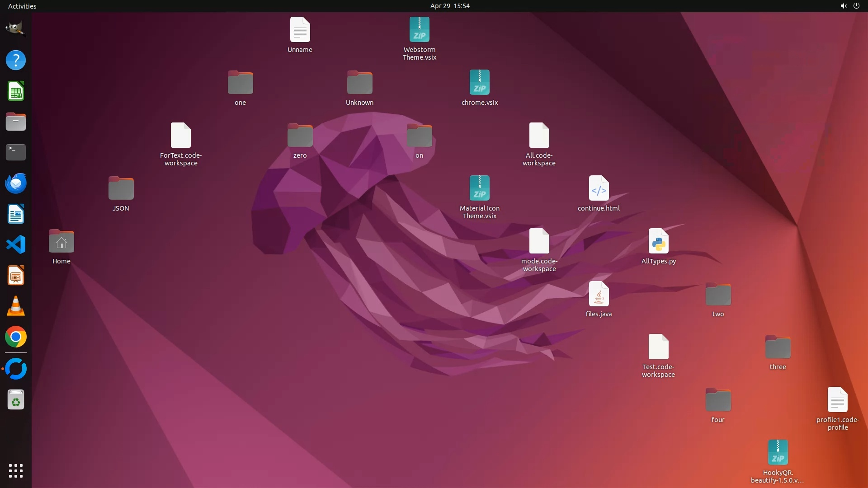The width and height of the screenshot is (868, 488).
Task: Open Visual Studio Code from the dock
Action: (x=16, y=245)
